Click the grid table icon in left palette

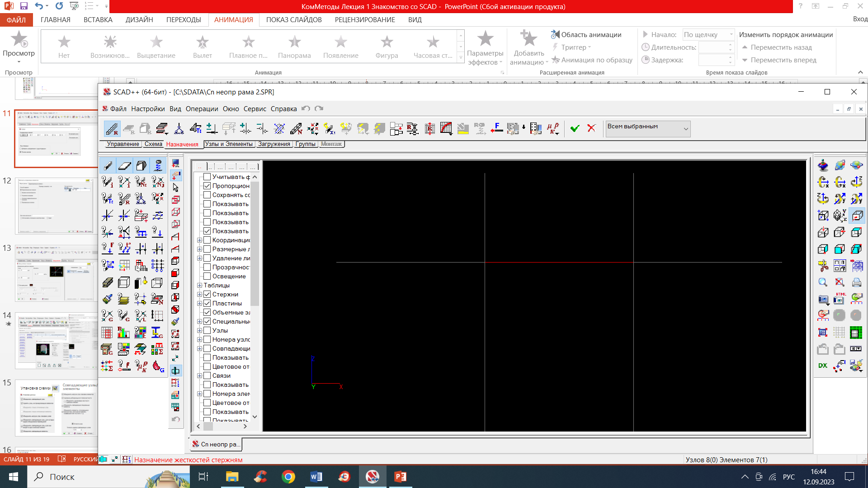107,333
